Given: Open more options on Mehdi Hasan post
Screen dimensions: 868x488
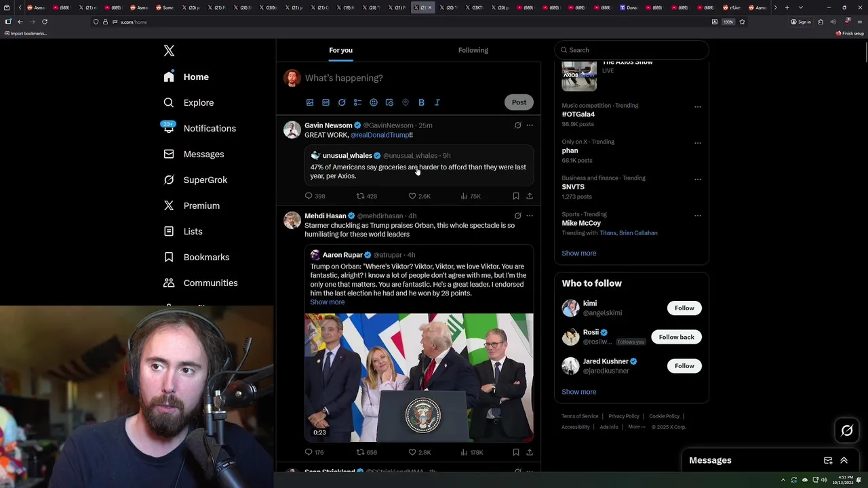Looking at the screenshot, I should 530,216.
